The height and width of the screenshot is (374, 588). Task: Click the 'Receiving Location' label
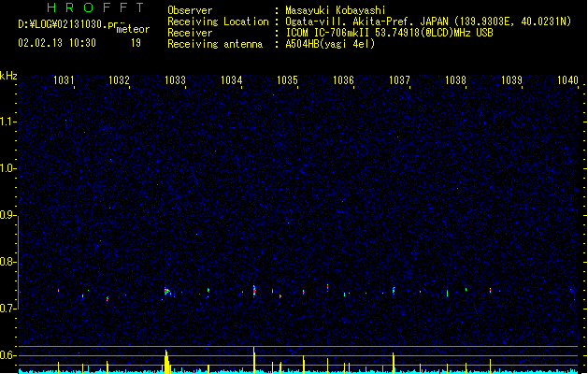pos(218,22)
